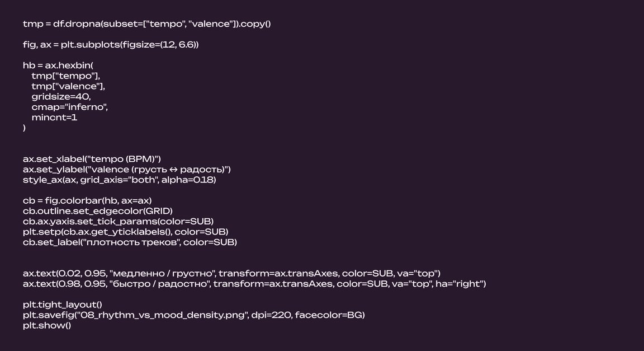Click the ax.set_ylabel valence line
Image resolution: width=644 pixels, height=351 pixels.
(126, 170)
